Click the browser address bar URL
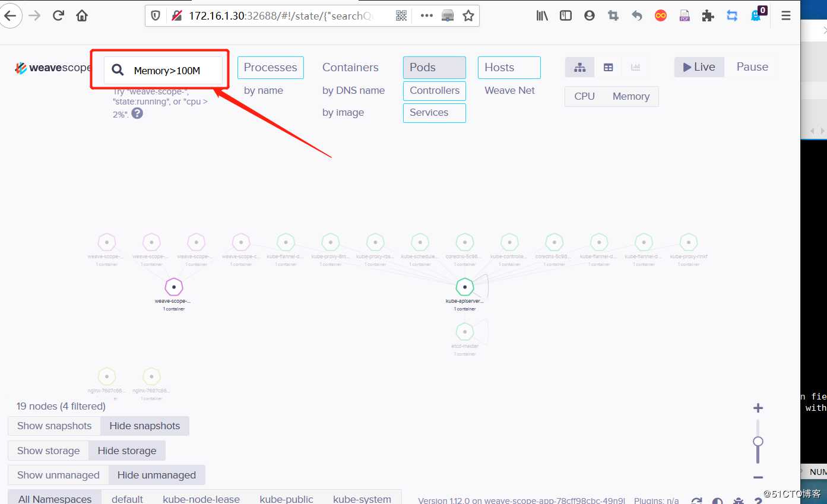827x504 pixels. point(281,16)
